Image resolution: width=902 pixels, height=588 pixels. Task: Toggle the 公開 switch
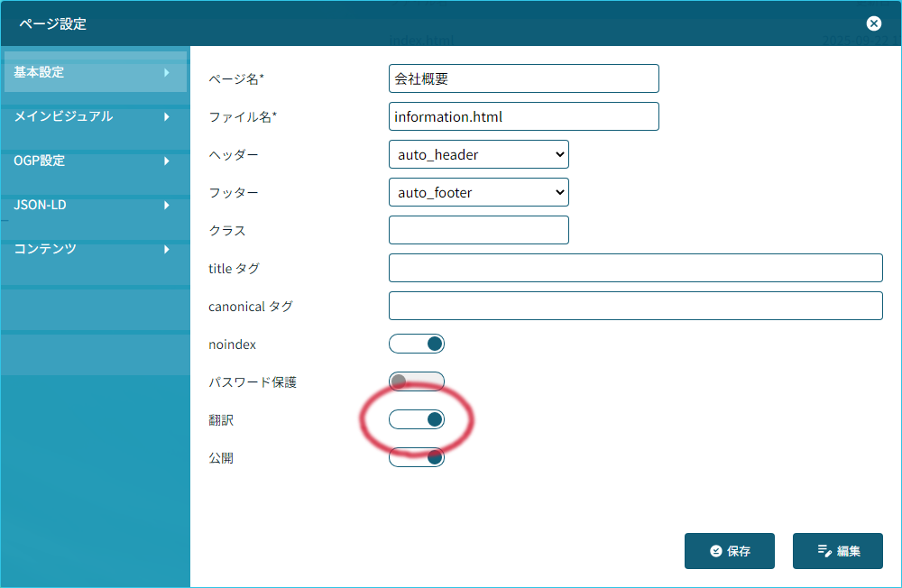pyautogui.click(x=417, y=457)
